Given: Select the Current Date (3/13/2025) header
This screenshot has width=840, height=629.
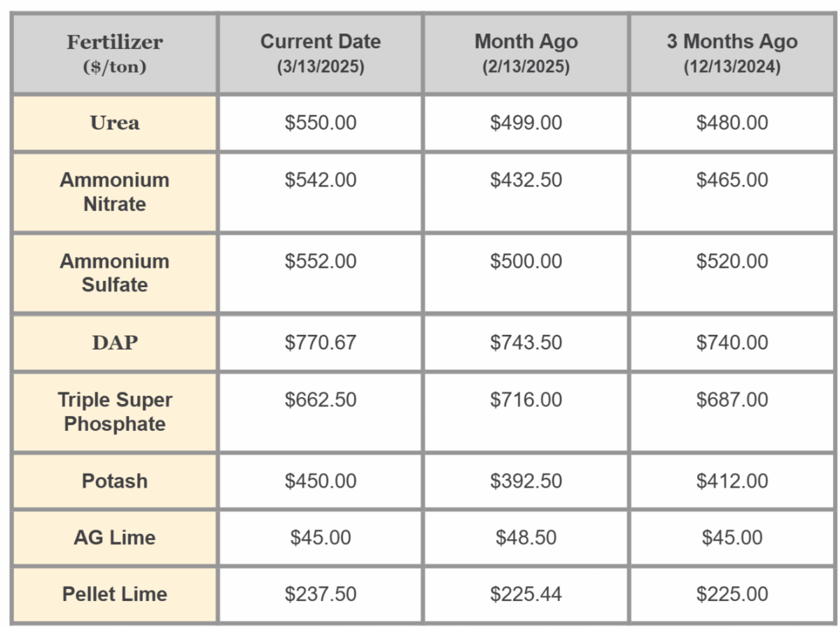Looking at the screenshot, I should pos(320,54).
